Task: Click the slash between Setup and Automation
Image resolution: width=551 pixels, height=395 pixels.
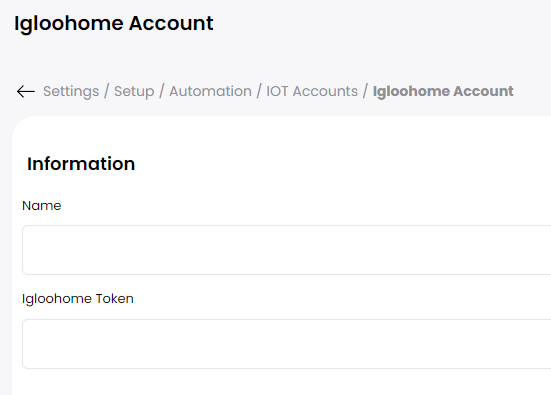Action: click(x=162, y=91)
